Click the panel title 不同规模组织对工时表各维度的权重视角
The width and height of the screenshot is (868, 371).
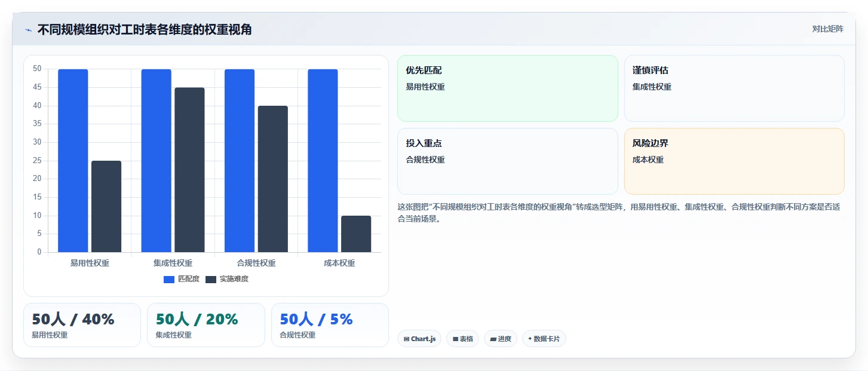coord(145,30)
